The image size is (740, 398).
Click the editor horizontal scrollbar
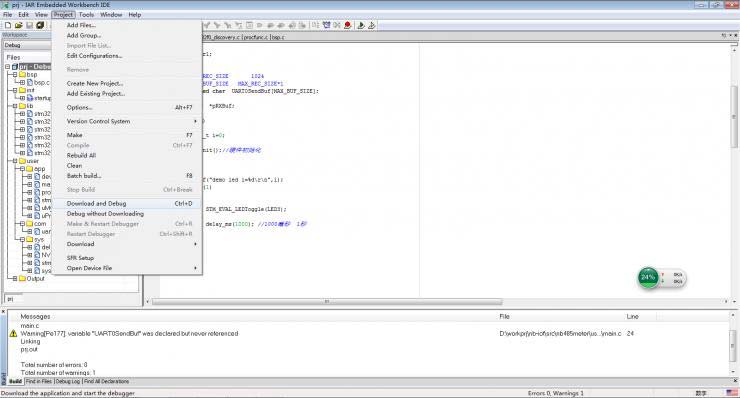click(327, 301)
